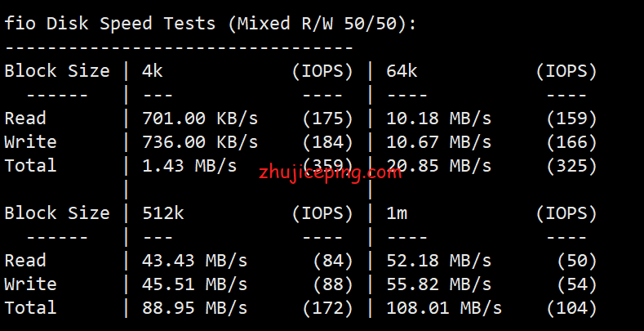The width and height of the screenshot is (644, 331).
Task: Click the 10.18 MB/s read value
Action: (438, 119)
